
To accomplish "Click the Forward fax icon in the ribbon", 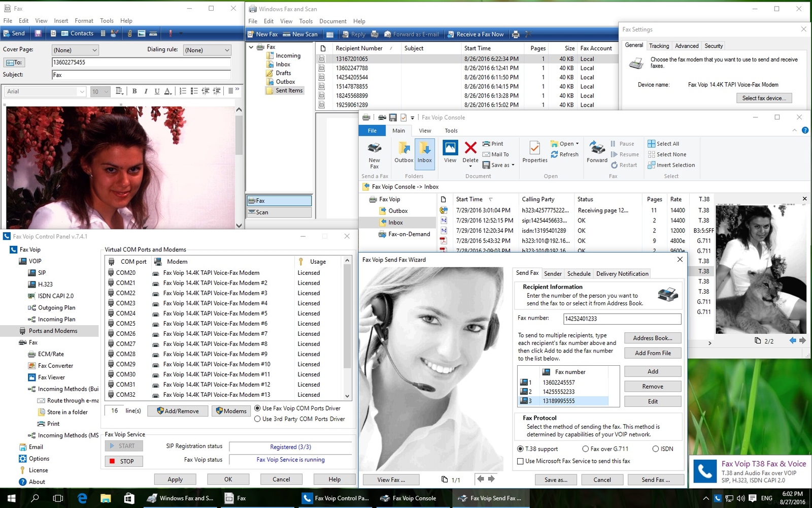I will point(597,152).
